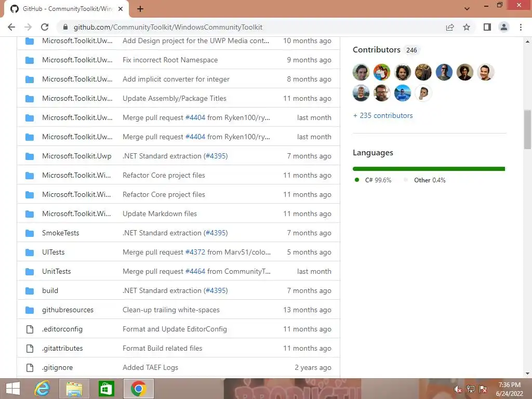Screen dimensions: 532x399
Task: Close the GitHub CommunityToolkit tab
Action: click(121, 9)
